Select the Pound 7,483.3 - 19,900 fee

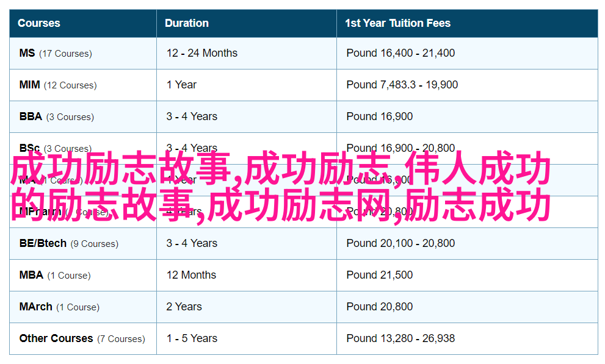click(x=402, y=85)
